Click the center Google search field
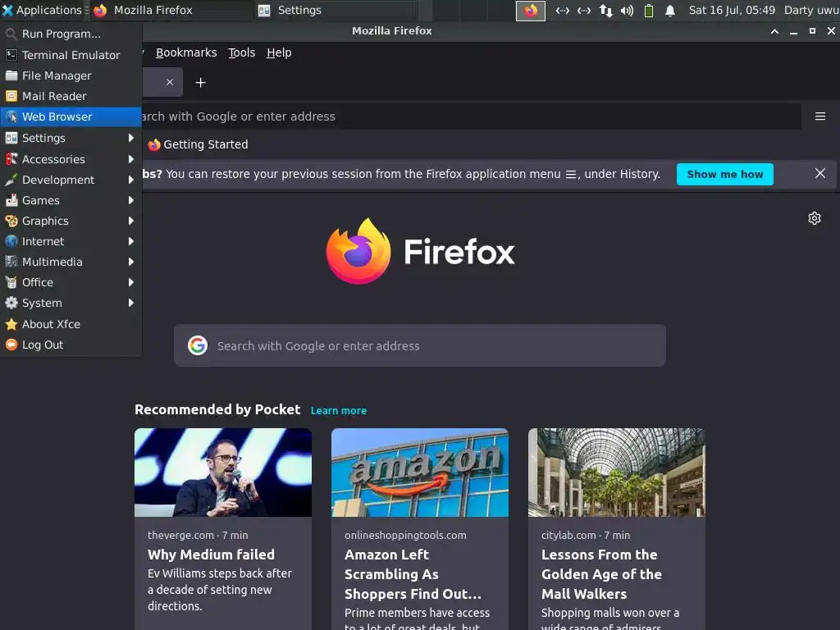 click(x=420, y=345)
